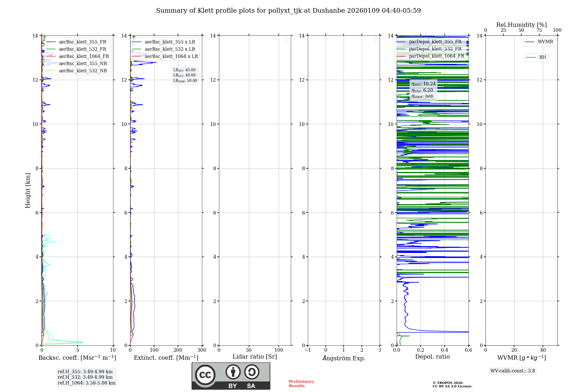The image size is (577, 392).
Task: Click the aerBsc_klett_1064_FR legend entry
Action: tap(84, 56)
